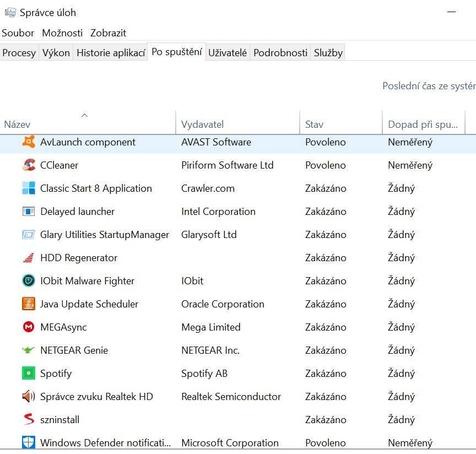The height and width of the screenshot is (454, 476).
Task: Click the Realtek HD speaker icon
Action: tap(29, 396)
